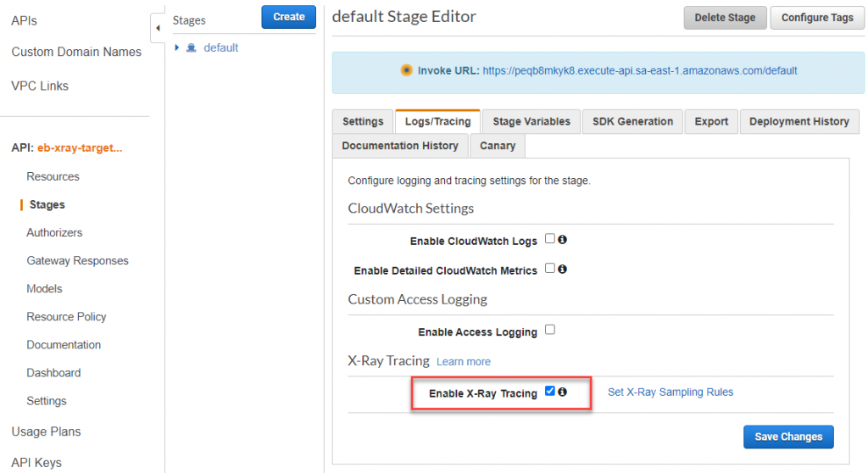Open Set X-Ray Sampling Rules link
Viewport: 868px width, 473px height.
click(670, 392)
